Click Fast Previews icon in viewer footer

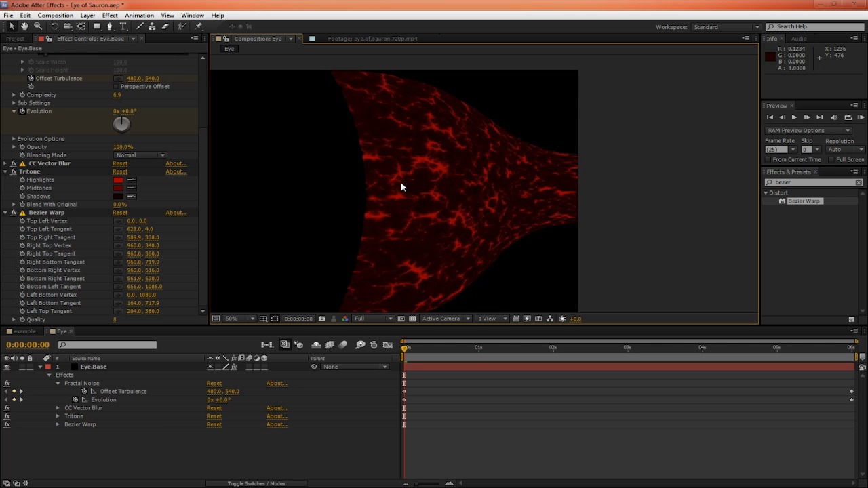[x=527, y=319]
